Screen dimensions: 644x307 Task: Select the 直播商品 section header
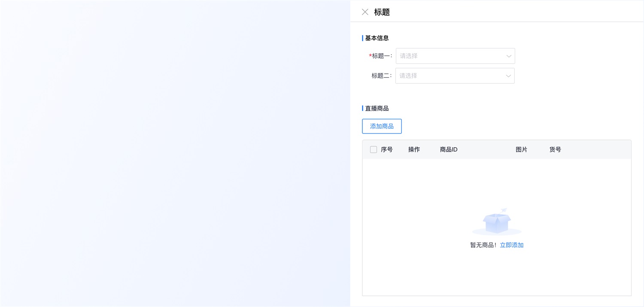pyautogui.click(x=377, y=108)
